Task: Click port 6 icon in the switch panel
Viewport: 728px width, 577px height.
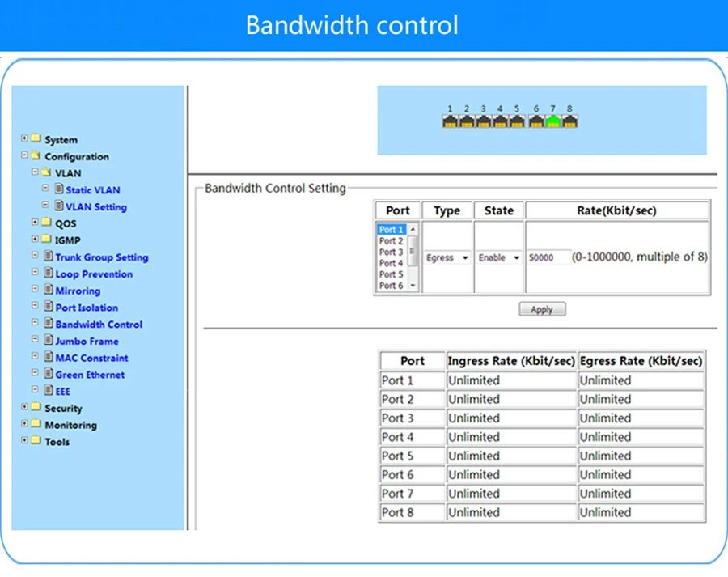Action: pos(536,121)
